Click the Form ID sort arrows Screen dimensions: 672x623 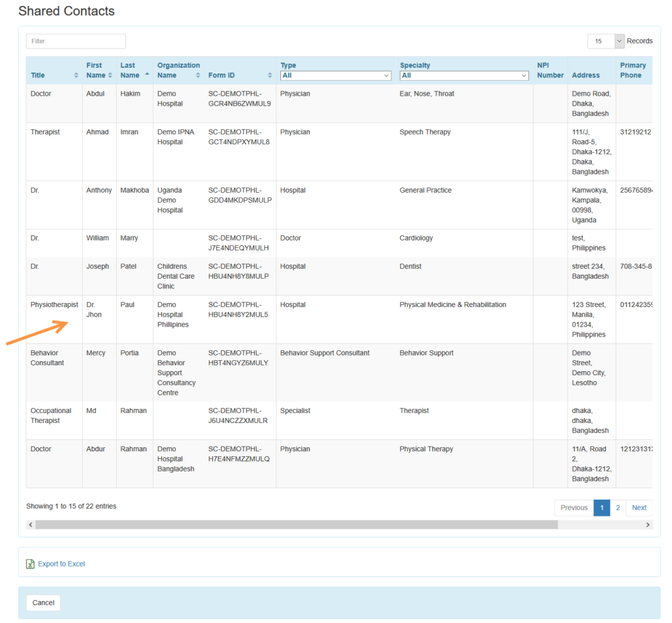coord(269,75)
